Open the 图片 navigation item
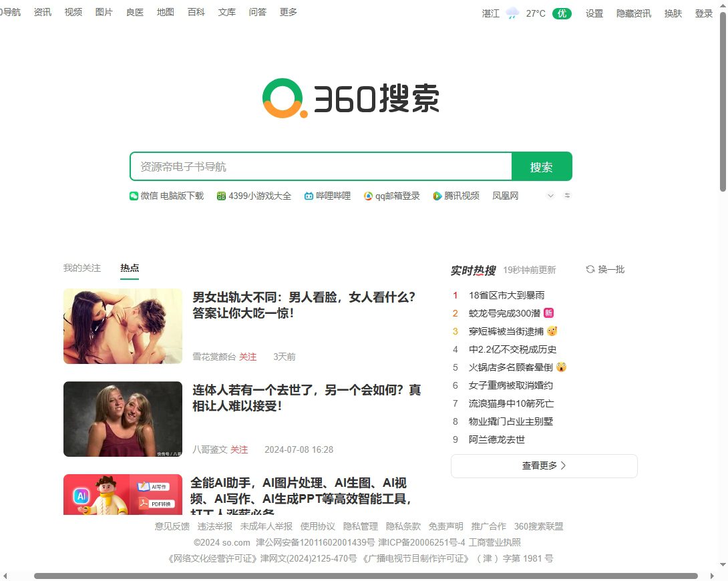 click(104, 12)
